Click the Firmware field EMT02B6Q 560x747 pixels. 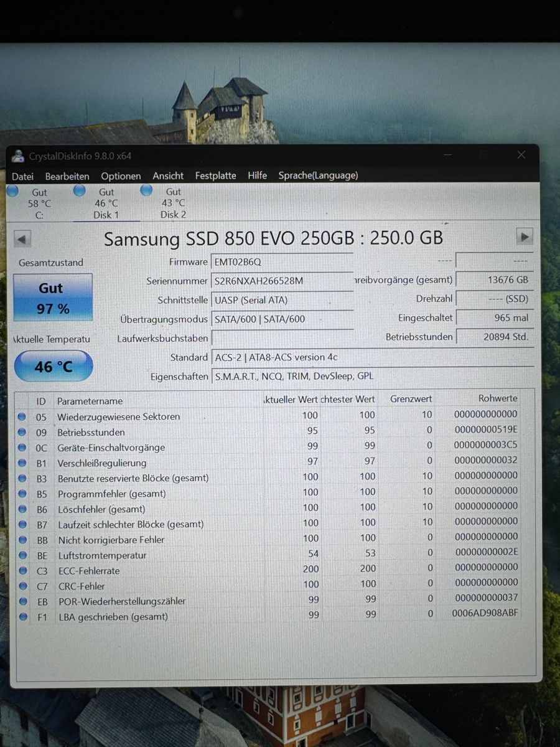pos(282,261)
